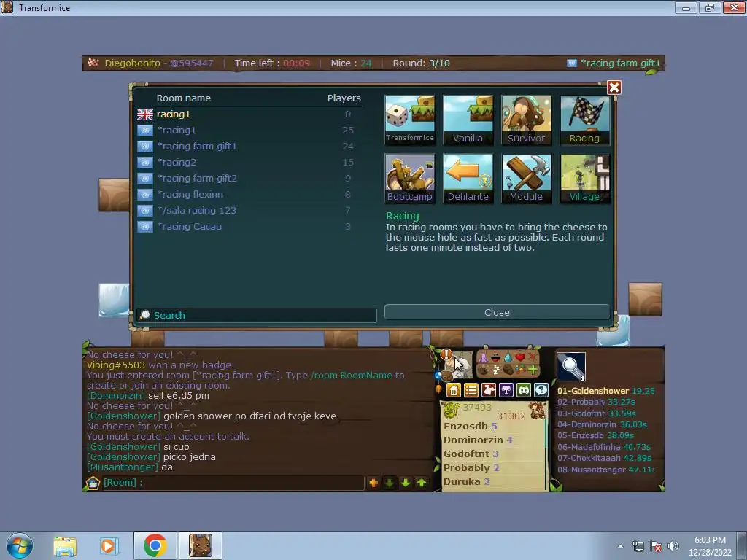This screenshot has width=747, height=560.
Task: Click room name *racing farm gift1 in top bar
Action: [620, 63]
